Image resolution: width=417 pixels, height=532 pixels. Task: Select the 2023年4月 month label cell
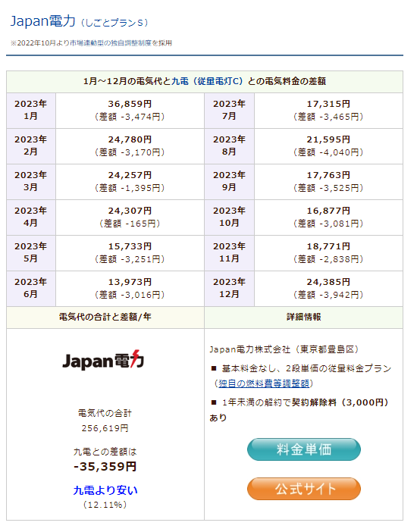coord(31,217)
